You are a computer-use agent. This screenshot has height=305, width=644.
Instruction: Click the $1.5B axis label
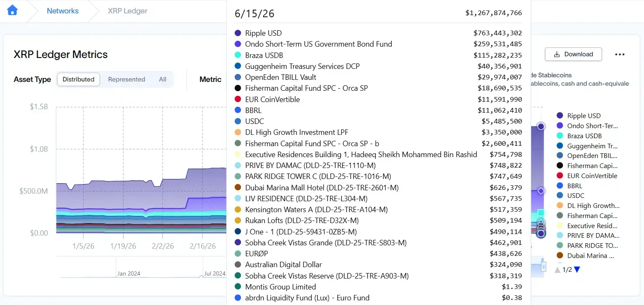(39, 107)
